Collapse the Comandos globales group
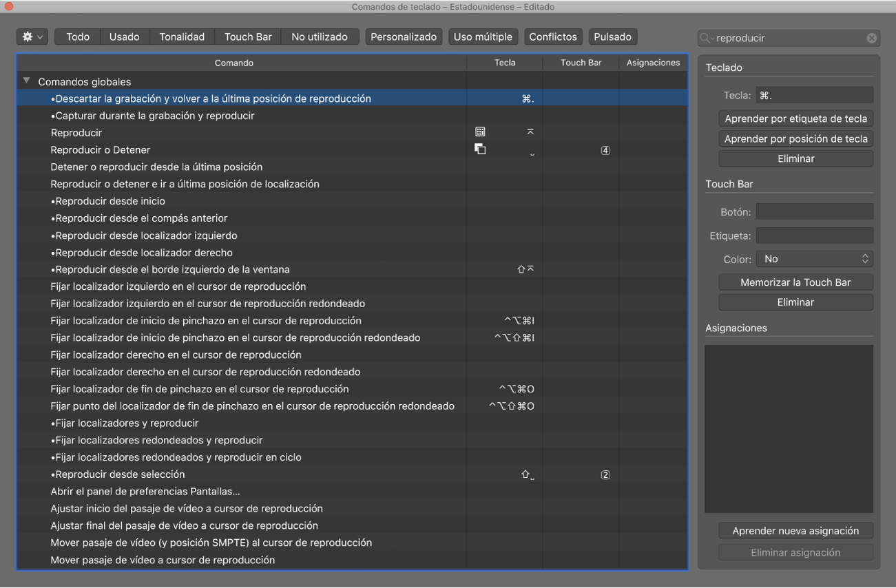896x588 pixels. [x=27, y=81]
